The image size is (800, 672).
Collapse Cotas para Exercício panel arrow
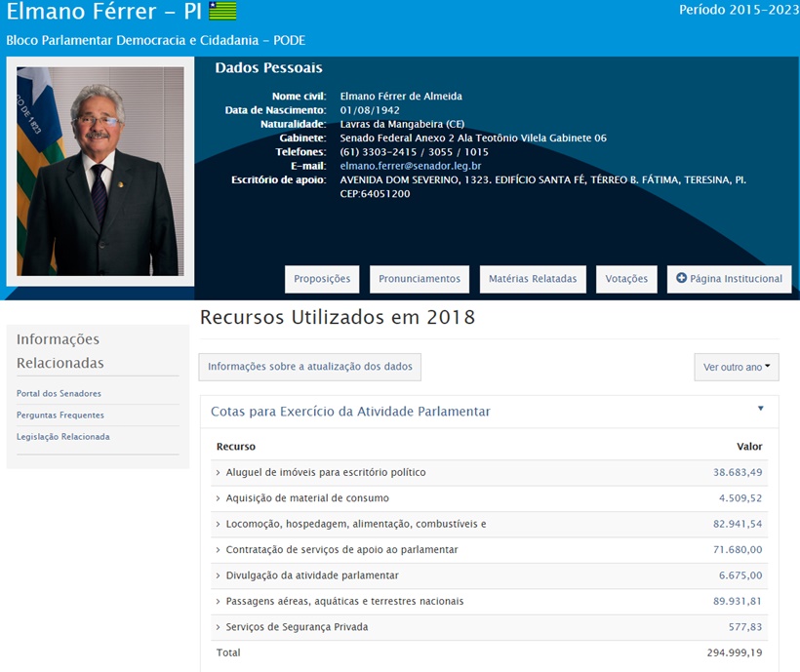[x=760, y=409]
